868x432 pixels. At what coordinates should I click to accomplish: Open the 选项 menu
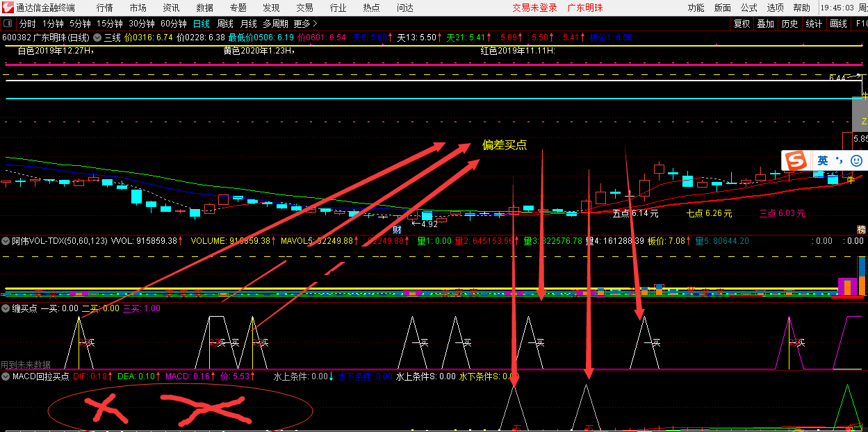[x=775, y=8]
